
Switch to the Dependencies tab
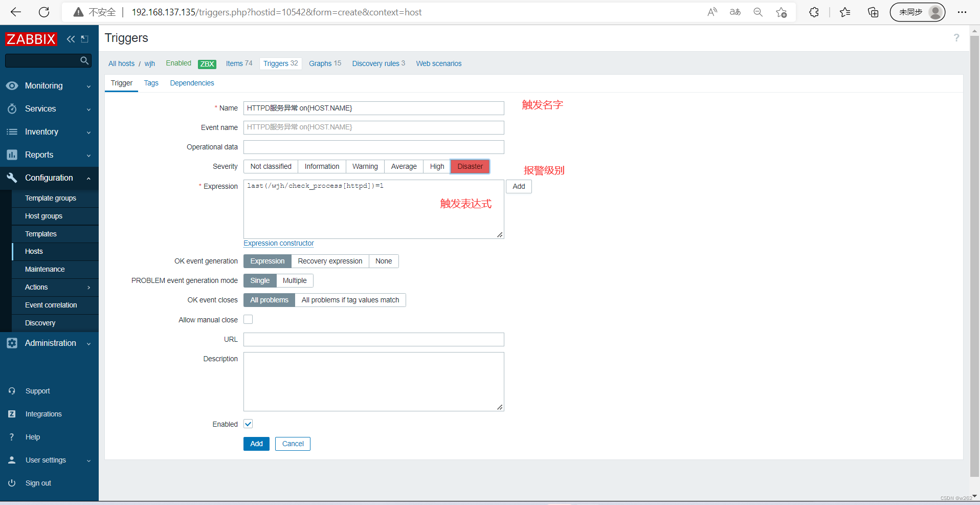click(192, 83)
